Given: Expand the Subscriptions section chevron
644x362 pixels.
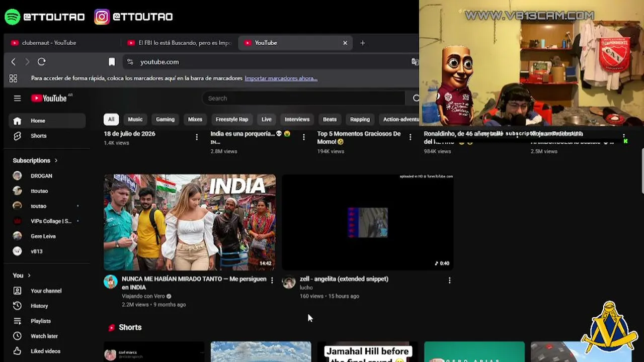Looking at the screenshot, I should coord(56,161).
